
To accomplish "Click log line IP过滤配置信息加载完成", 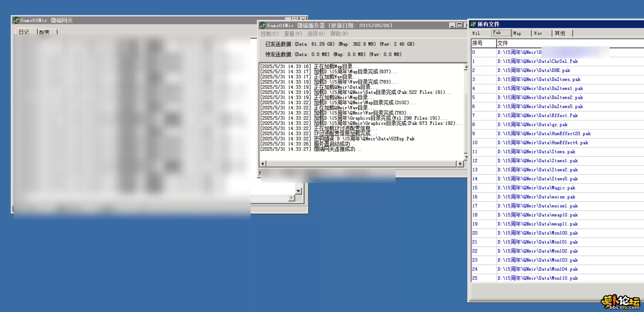I will (319, 134).
